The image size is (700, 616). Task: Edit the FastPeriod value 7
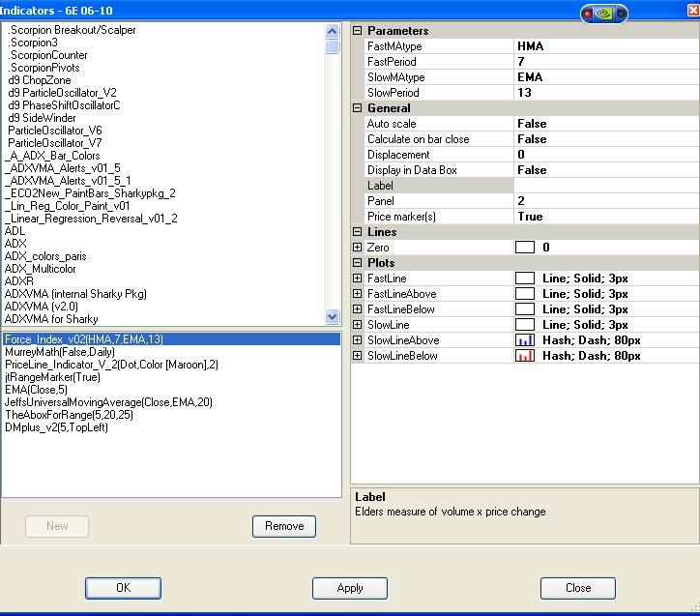pyautogui.click(x=606, y=62)
